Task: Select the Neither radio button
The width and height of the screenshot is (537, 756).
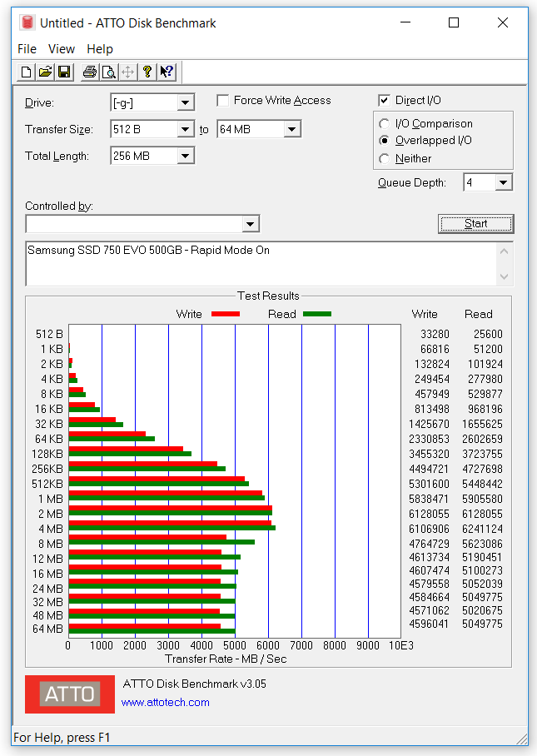Action: click(x=384, y=159)
